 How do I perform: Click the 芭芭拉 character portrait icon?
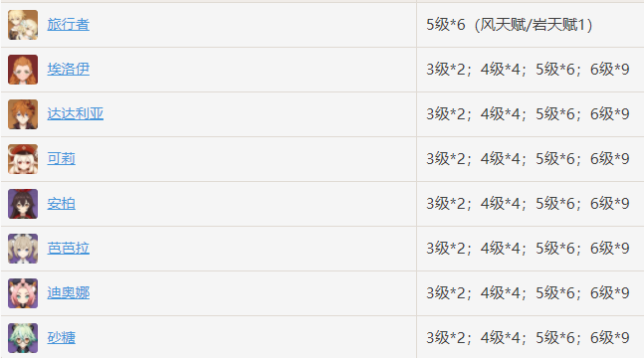[23, 249]
